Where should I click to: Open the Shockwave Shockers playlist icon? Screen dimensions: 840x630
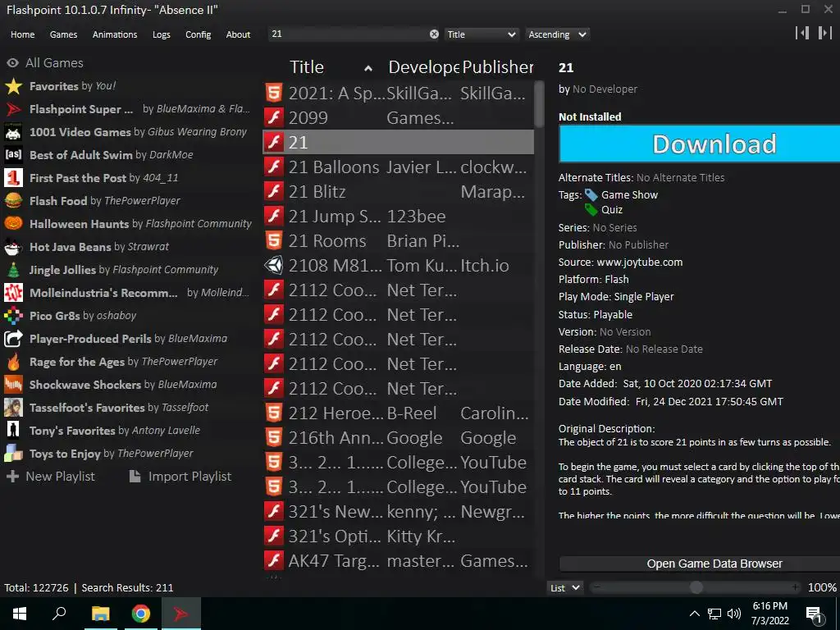coord(13,385)
